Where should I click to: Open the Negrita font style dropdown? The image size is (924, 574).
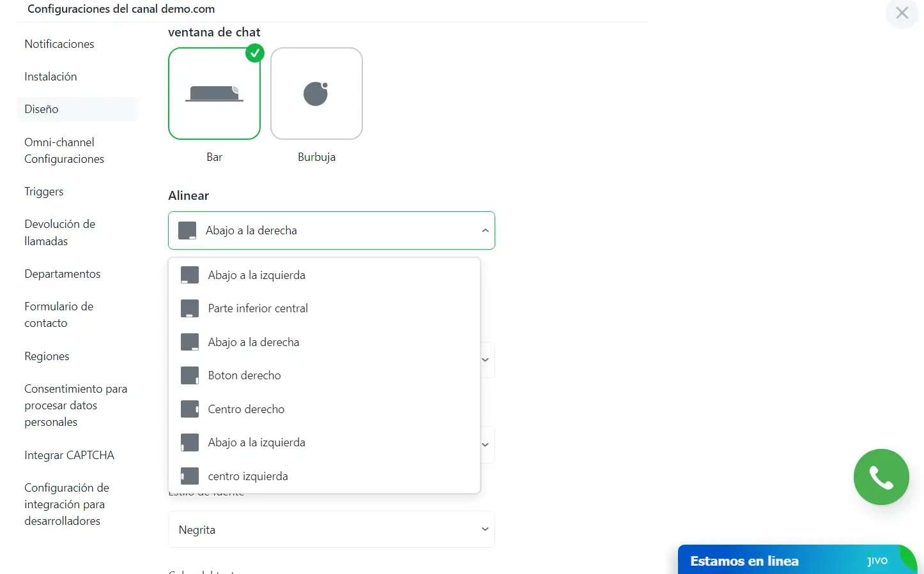tap(331, 529)
